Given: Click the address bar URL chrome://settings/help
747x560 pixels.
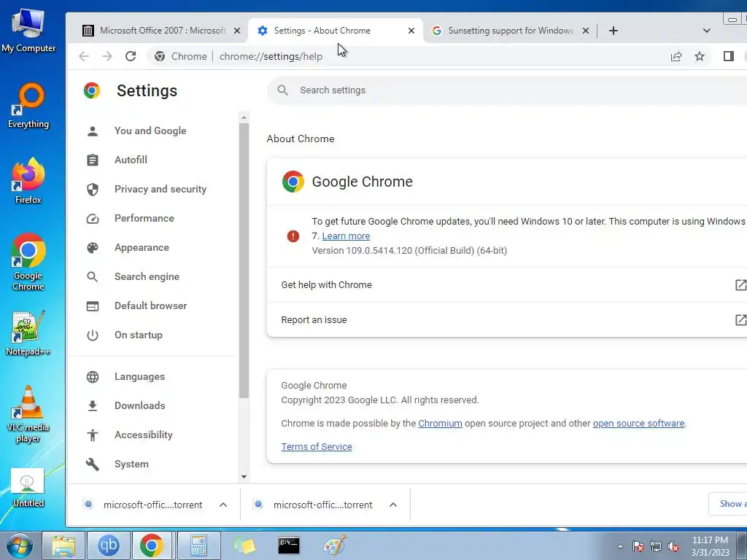Looking at the screenshot, I should (x=271, y=56).
